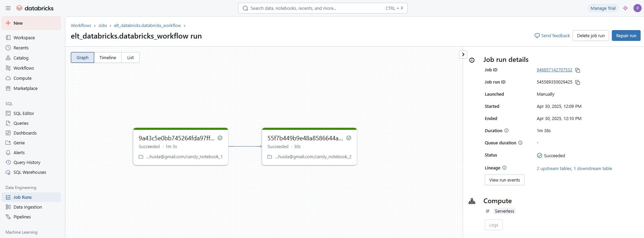Screen dimensions: 644x238
Task: Switch to the Graph view tab
Action: click(x=82, y=57)
